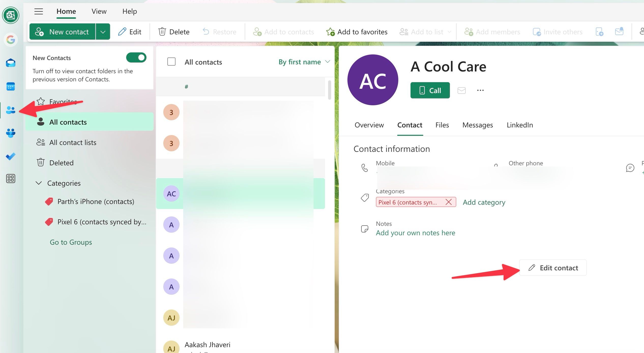Screen dimensions: 644x353
Task: Collapse the Categories section
Action: point(39,183)
